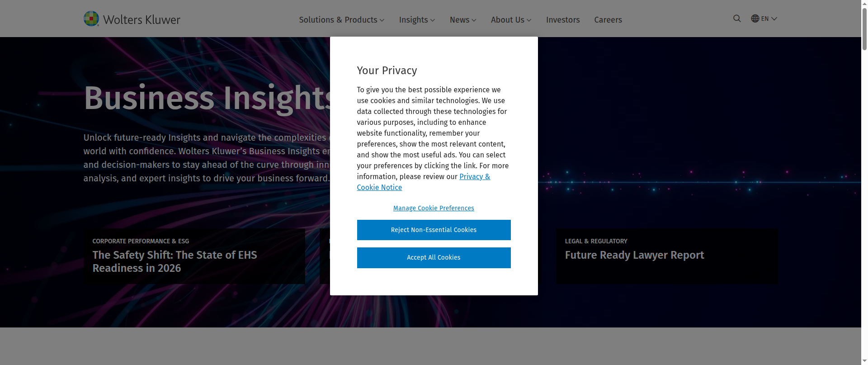
Task: Click the Wolters Kluwer logo
Action: tap(132, 19)
